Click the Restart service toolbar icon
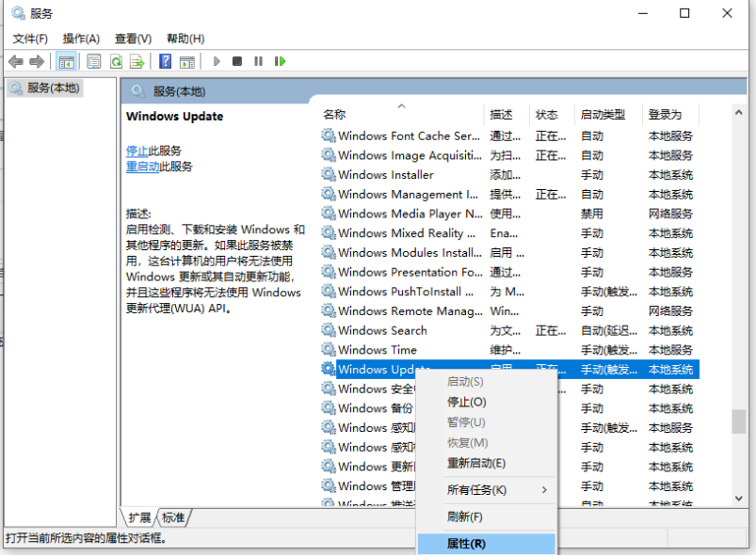Screen dimensions: 756x556 point(280,61)
